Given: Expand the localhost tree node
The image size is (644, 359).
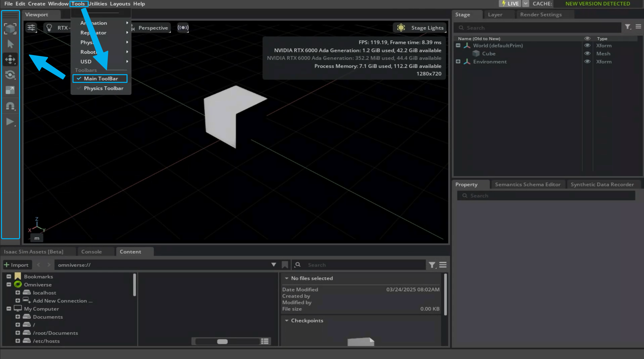Looking at the screenshot, I should coord(18,293).
